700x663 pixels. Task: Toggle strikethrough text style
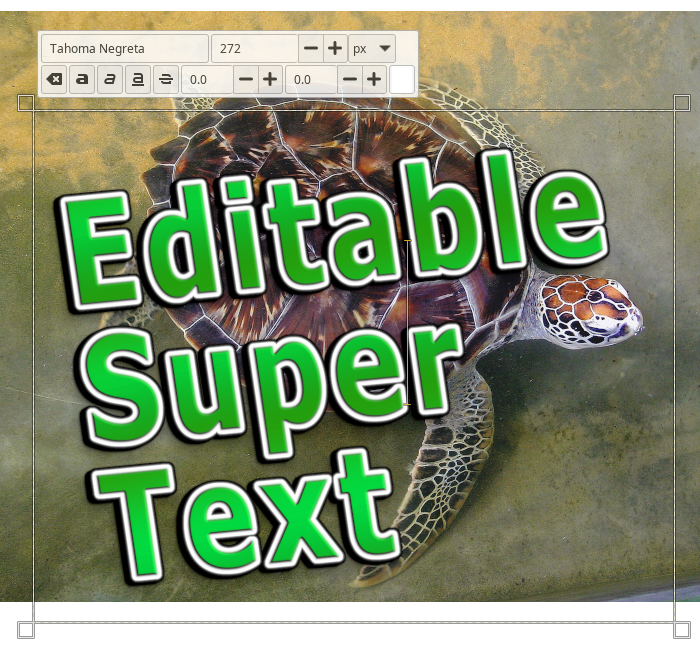click(166, 79)
